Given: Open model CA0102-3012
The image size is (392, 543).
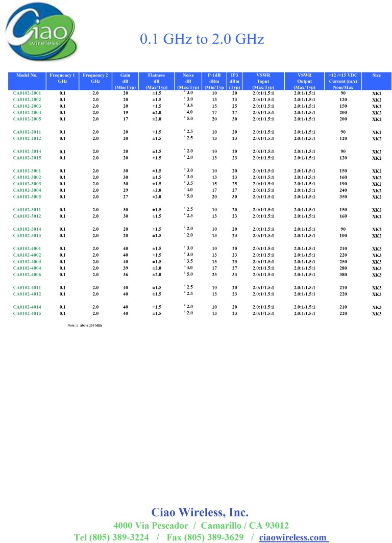Looking at the screenshot, I should (27, 216).
